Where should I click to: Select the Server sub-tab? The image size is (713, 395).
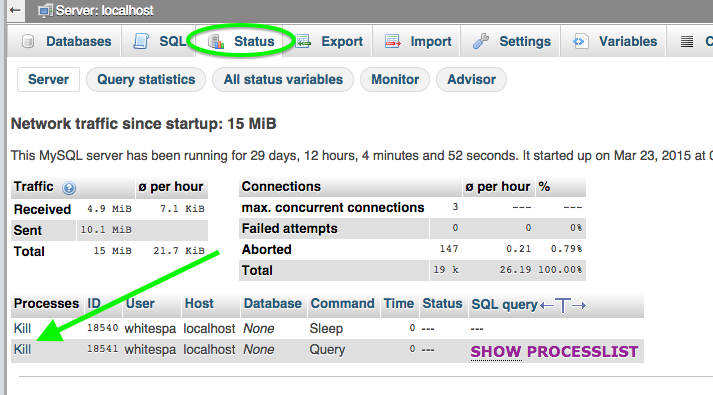tap(49, 80)
